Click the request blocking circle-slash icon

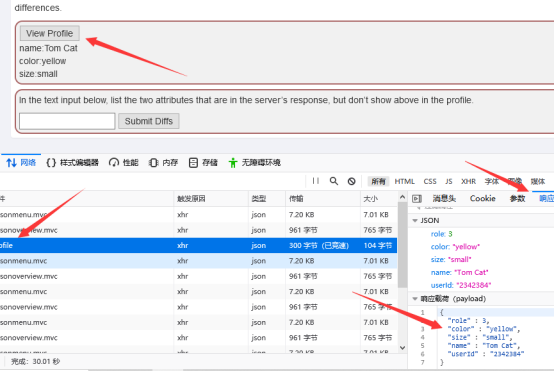tap(351, 181)
